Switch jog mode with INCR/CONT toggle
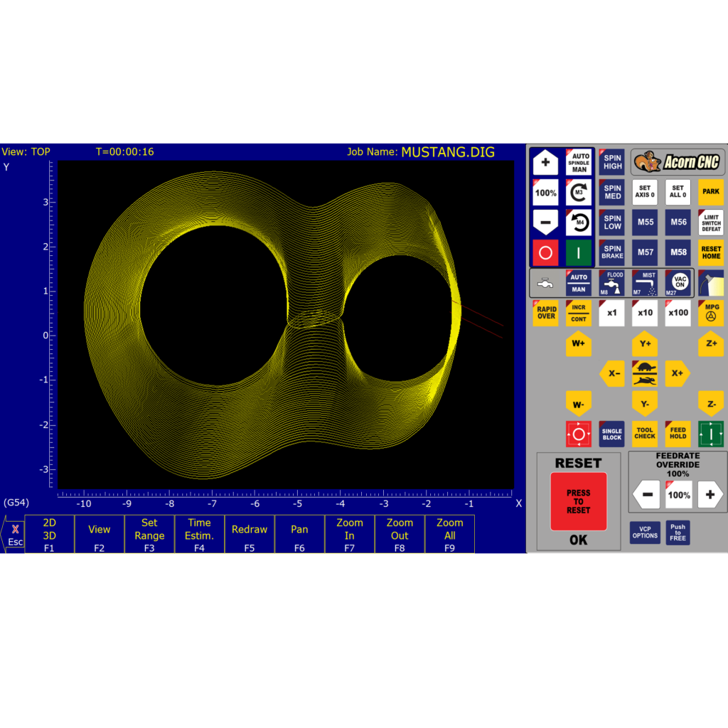728x728 pixels. click(x=579, y=313)
